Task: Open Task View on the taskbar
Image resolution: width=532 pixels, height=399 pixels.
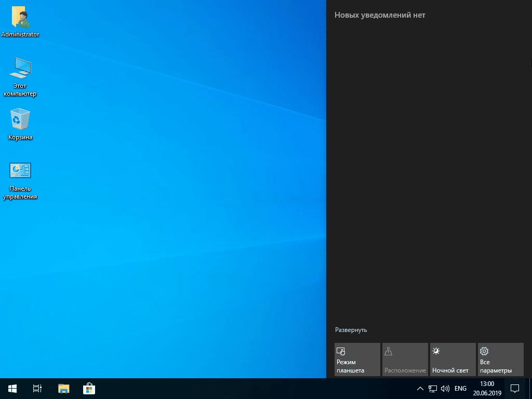Action: pos(37,389)
